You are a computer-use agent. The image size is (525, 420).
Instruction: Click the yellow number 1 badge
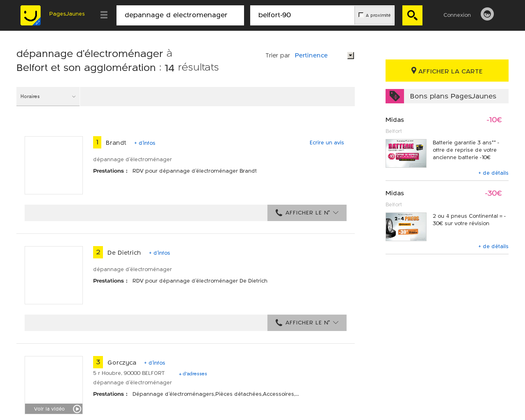(x=97, y=142)
